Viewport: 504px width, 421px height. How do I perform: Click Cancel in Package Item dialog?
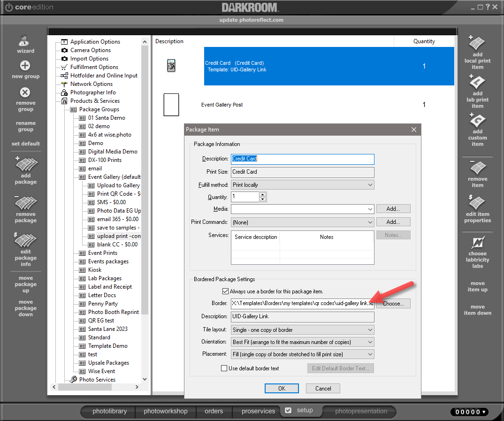323,388
